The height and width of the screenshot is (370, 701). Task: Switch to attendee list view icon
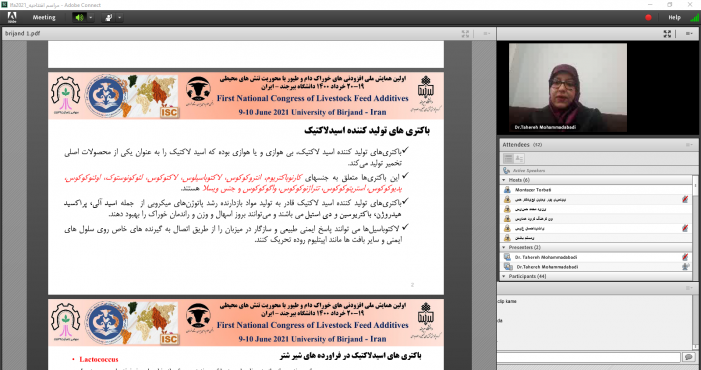[x=508, y=158]
